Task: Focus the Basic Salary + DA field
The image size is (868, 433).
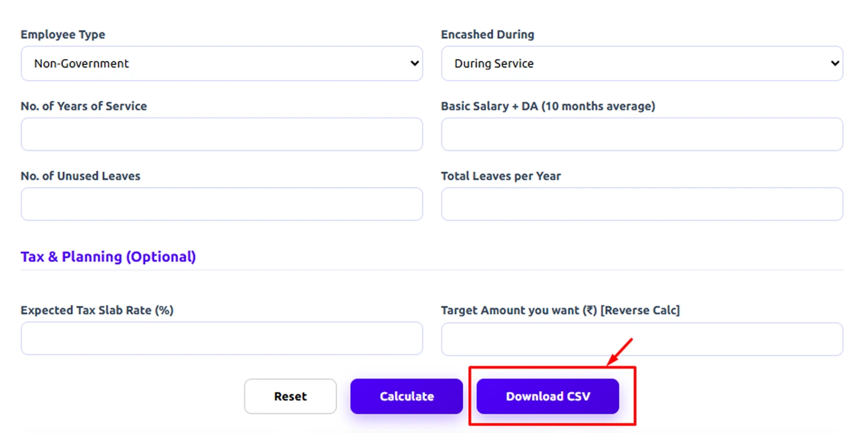Action: coord(642,134)
